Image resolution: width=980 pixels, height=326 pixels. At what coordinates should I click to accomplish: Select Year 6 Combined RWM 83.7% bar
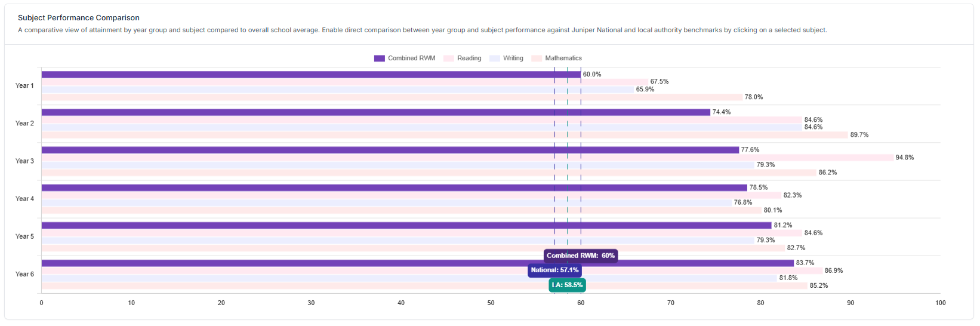pyautogui.click(x=417, y=263)
